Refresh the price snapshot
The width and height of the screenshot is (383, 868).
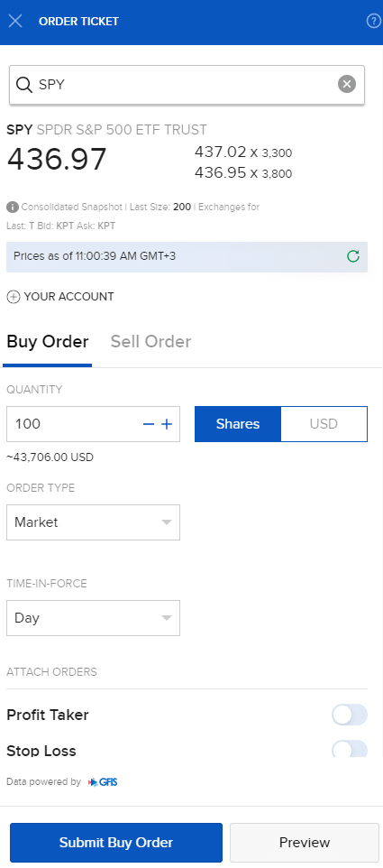click(x=352, y=256)
